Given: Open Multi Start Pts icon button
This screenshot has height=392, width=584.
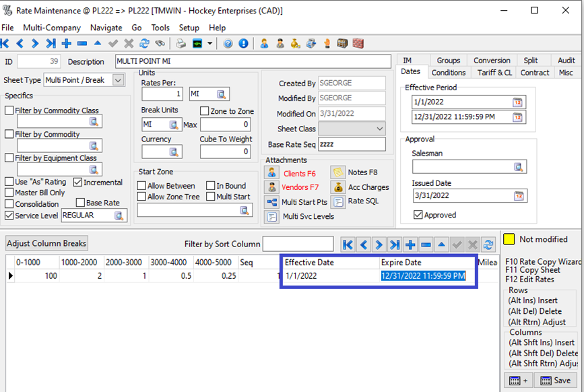Looking at the screenshot, I should pos(272,202).
